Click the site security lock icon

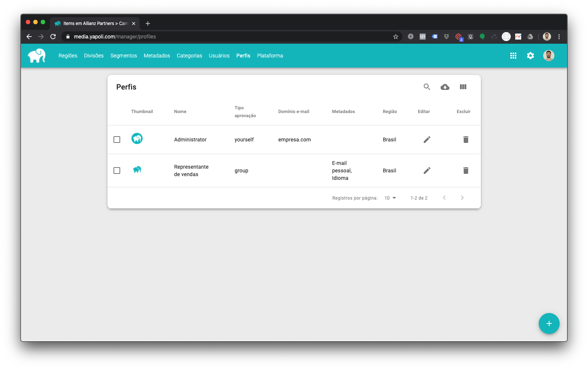68,37
